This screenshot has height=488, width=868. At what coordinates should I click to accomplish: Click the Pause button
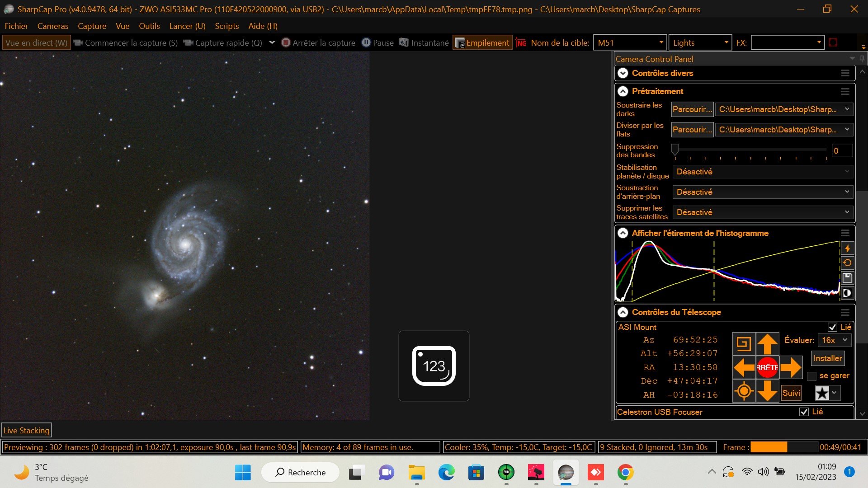tap(378, 43)
